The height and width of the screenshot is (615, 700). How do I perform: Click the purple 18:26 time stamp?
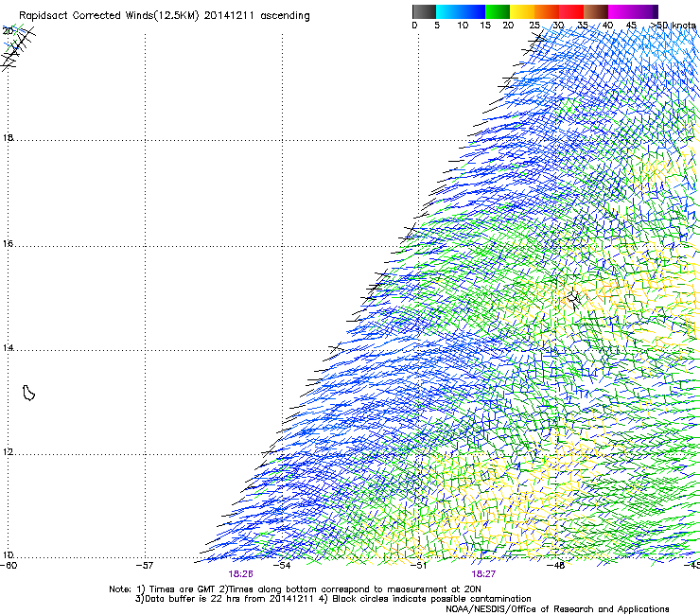pyautogui.click(x=240, y=574)
